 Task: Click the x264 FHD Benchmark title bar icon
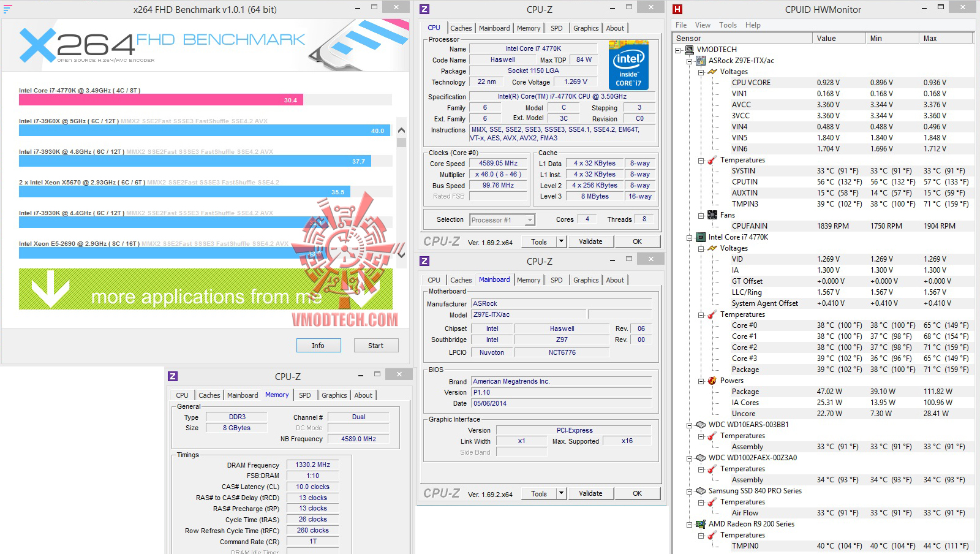7,9
